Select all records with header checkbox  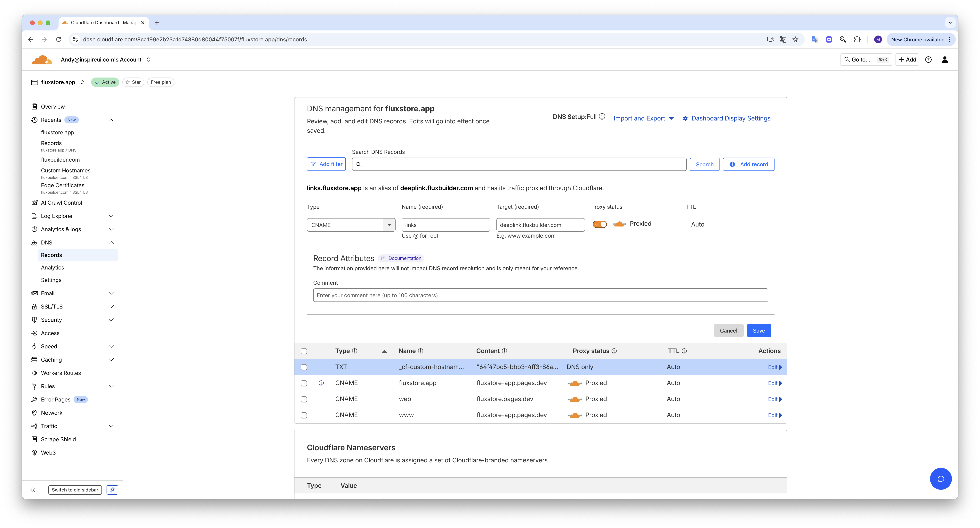(x=304, y=351)
